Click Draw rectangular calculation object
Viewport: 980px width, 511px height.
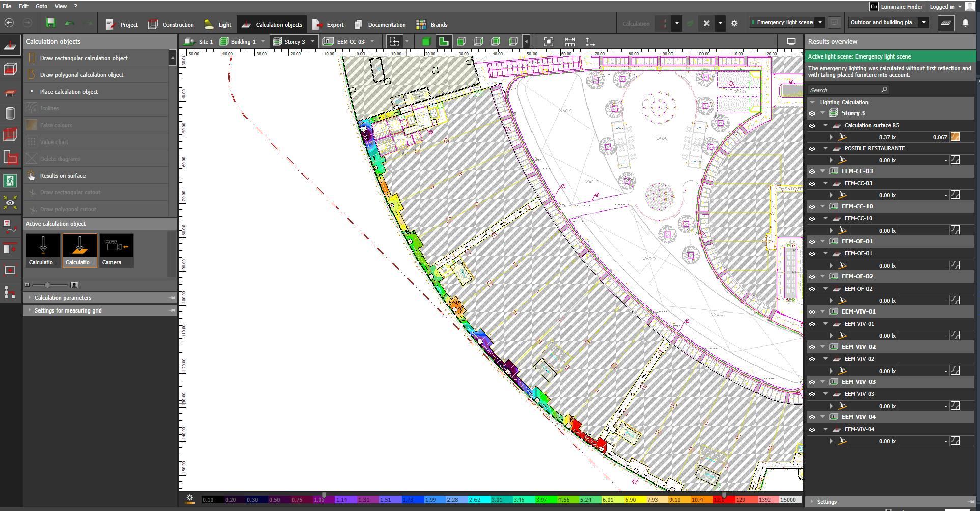(83, 58)
